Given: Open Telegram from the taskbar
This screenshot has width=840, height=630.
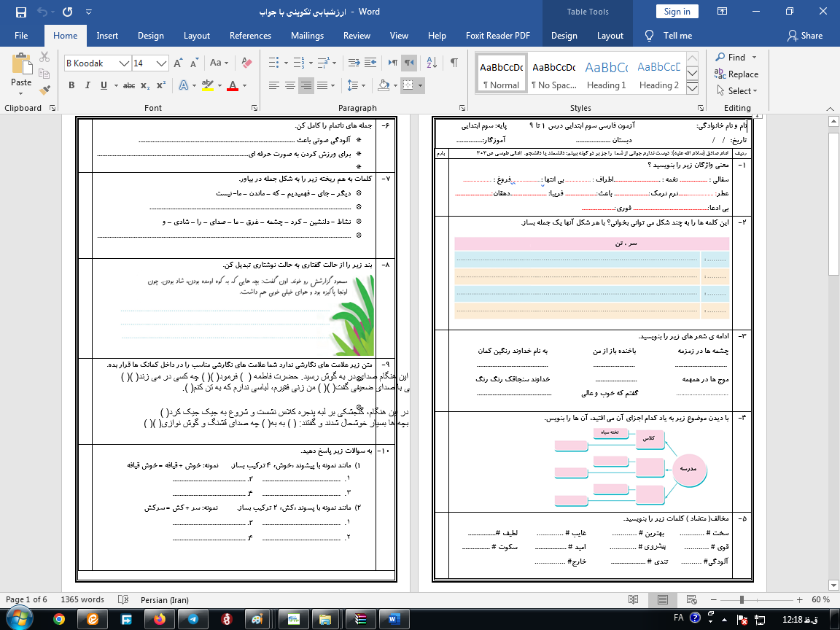Looking at the screenshot, I should pos(192,619).
